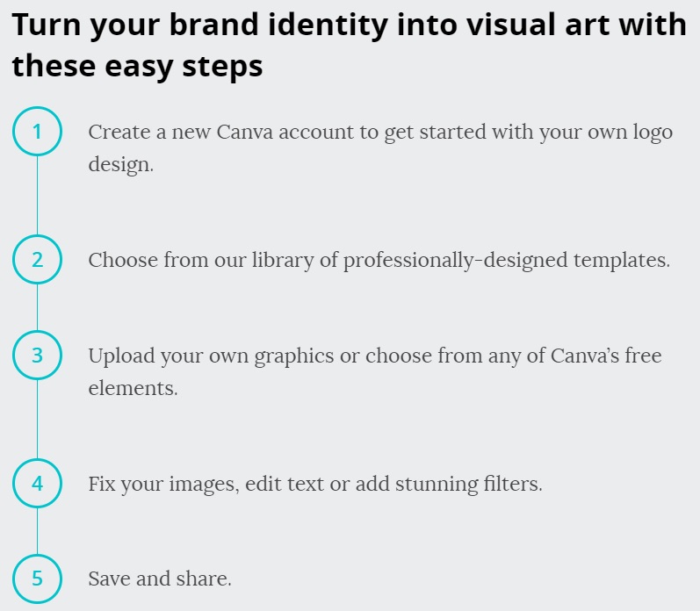Click the step 3 circle marker
This screenshot has height=611, width=700.
click(x=37, y=356)
